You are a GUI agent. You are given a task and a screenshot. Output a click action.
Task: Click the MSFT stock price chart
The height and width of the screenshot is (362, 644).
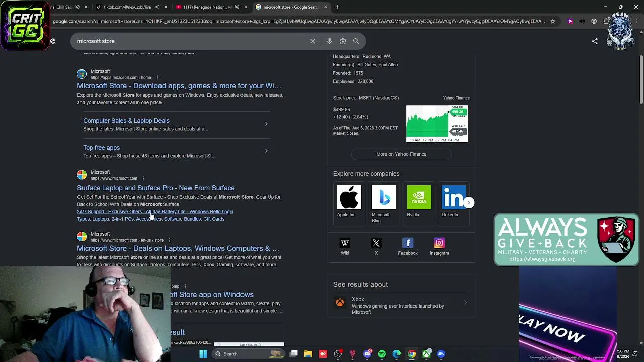click(x=437, y=124)
